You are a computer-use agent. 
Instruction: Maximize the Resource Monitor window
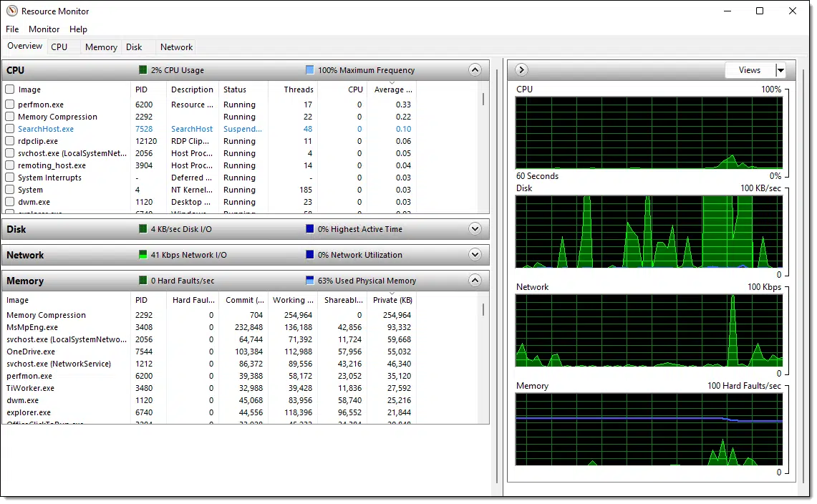pyautogui.click(x=760, y=11)
